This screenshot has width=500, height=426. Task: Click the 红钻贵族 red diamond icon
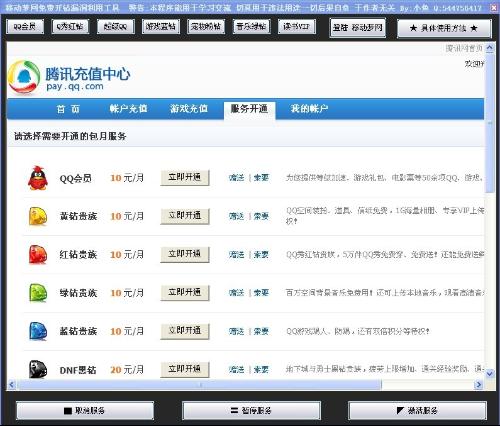(x=38, y=254)
